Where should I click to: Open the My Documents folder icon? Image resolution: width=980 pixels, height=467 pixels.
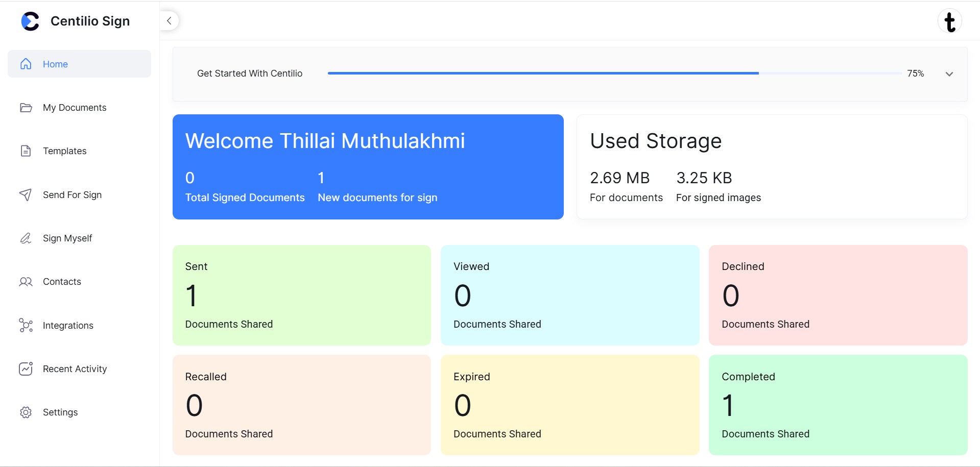coord(26,107)
